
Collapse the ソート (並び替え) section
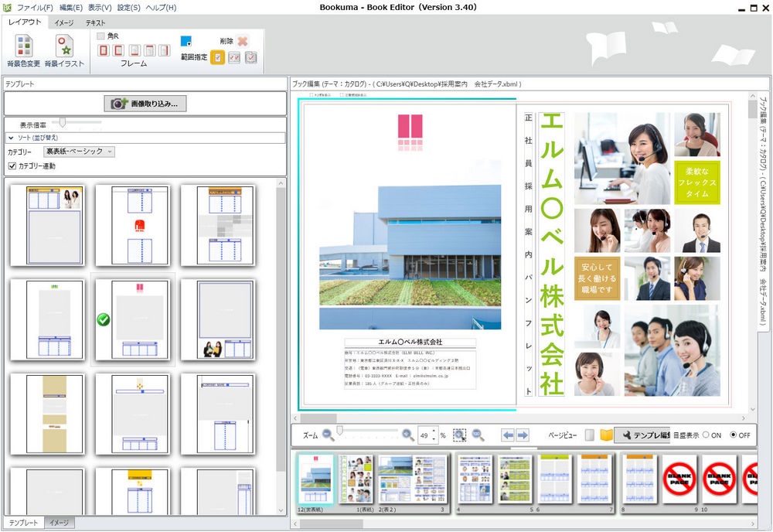click(11, 138)
